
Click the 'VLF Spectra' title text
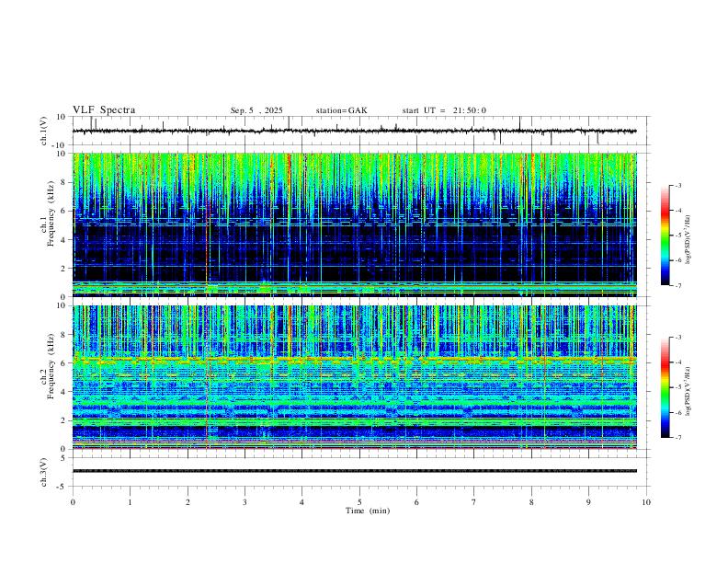click(104, 110)
